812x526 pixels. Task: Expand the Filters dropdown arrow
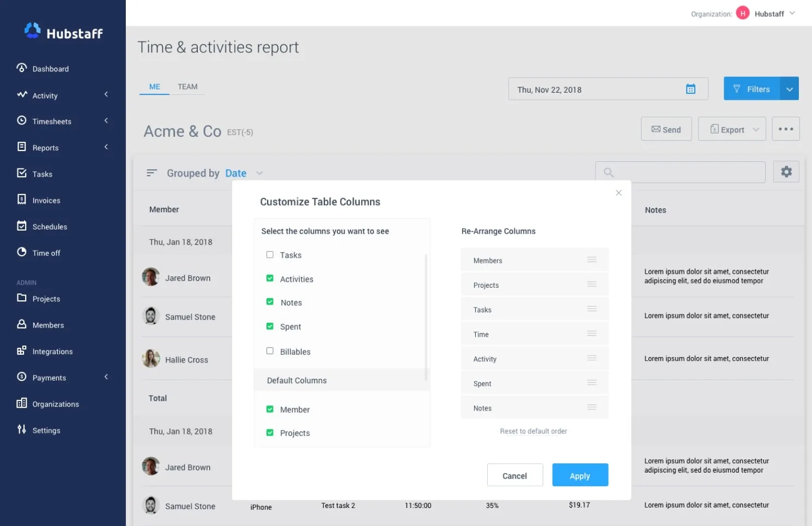point(789,89)
